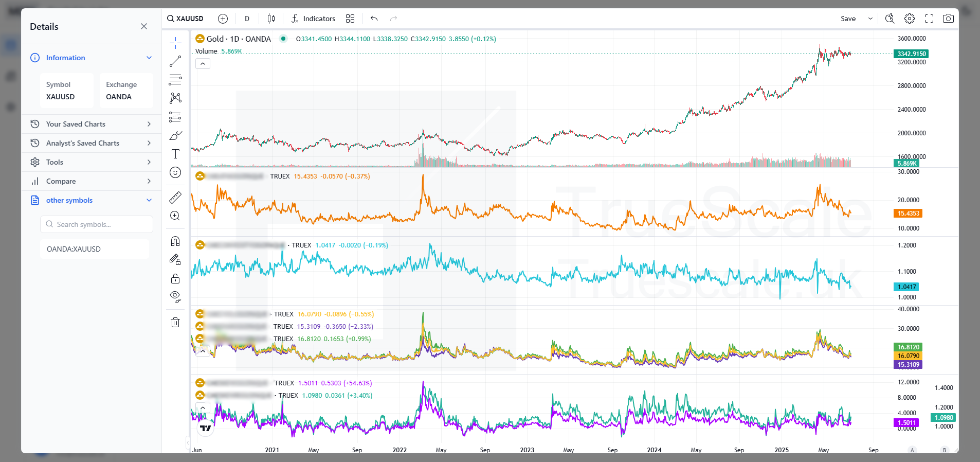Click the green market status dot
This screenshot has height=462, width=980.
(283, 39)
